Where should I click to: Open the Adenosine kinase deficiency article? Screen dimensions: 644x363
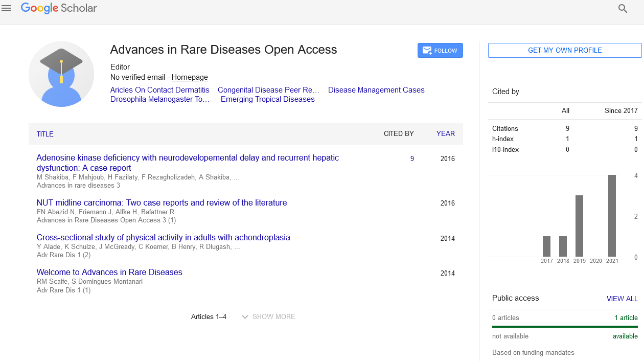(188, 163)
